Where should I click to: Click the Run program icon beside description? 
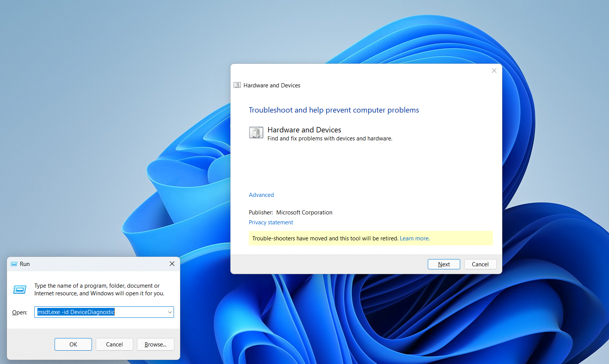19,290
